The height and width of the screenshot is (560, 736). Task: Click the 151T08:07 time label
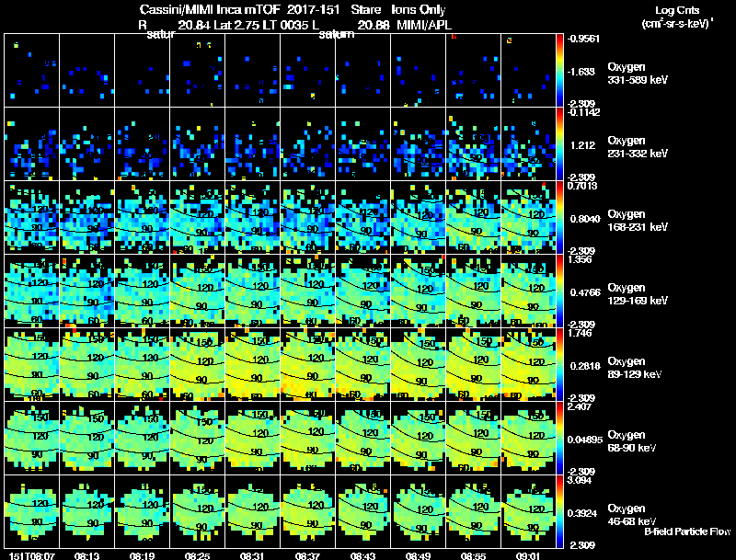click(32, 555)
